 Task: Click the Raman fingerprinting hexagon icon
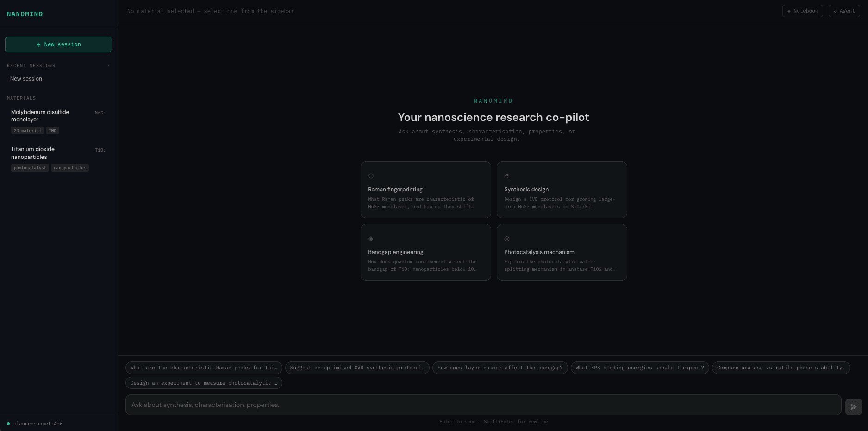click(371, 176)
